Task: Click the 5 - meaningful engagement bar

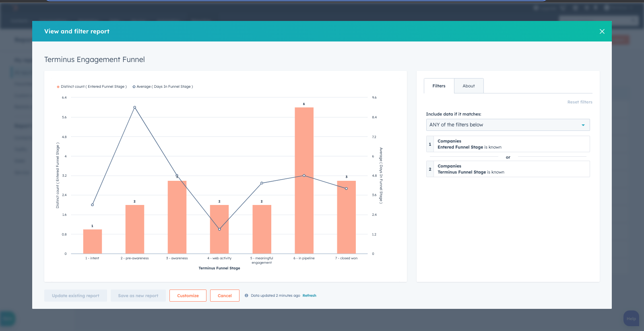Action: pyautogui.click(x=262, y=230)
